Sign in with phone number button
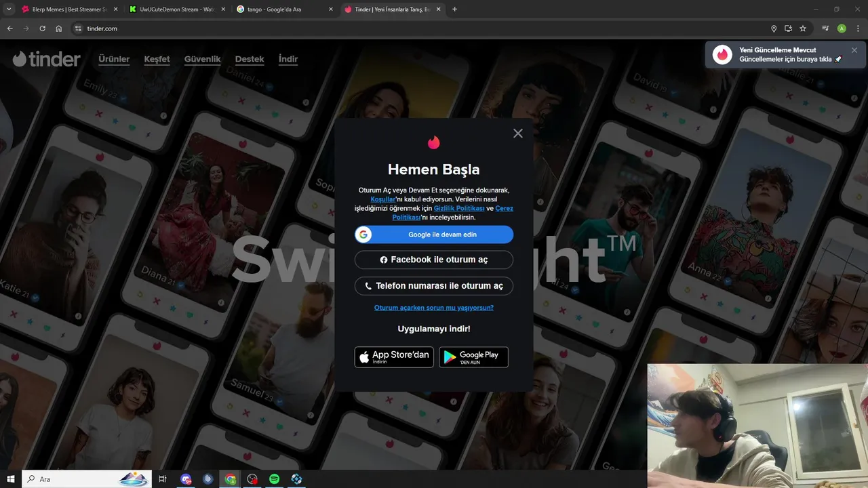This screenshot has width=868, height=488. point(434,286)
